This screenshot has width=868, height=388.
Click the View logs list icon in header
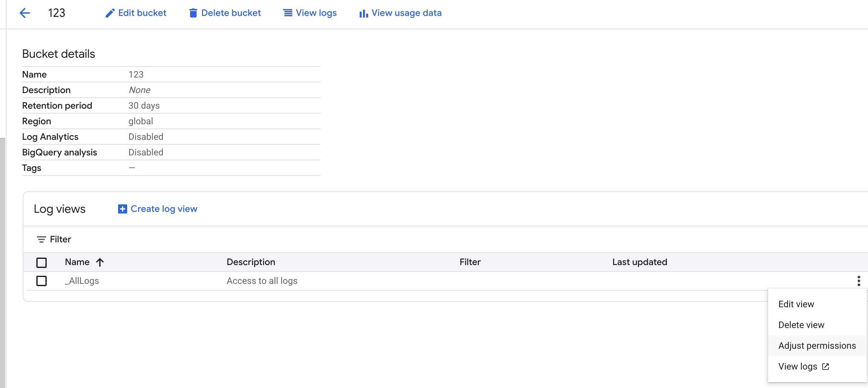point(287,13)
